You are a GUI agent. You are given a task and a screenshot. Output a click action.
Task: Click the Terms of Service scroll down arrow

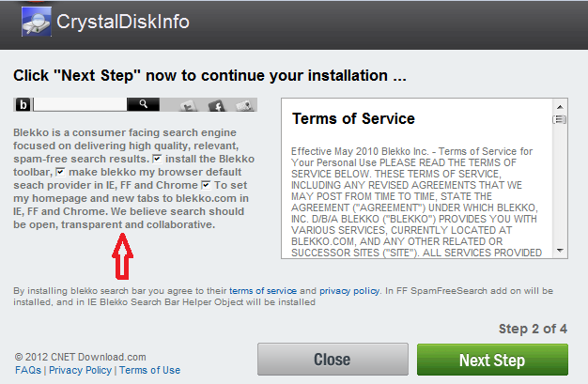[x=559, y=251]
